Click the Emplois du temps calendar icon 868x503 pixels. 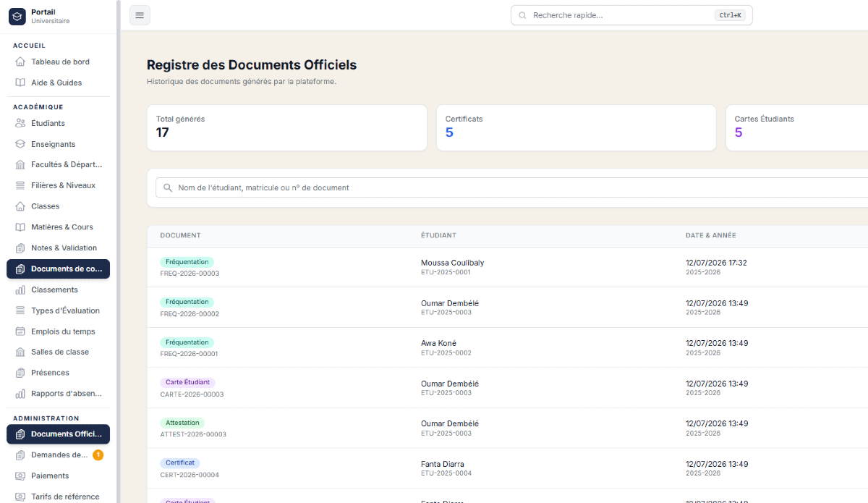20,331
